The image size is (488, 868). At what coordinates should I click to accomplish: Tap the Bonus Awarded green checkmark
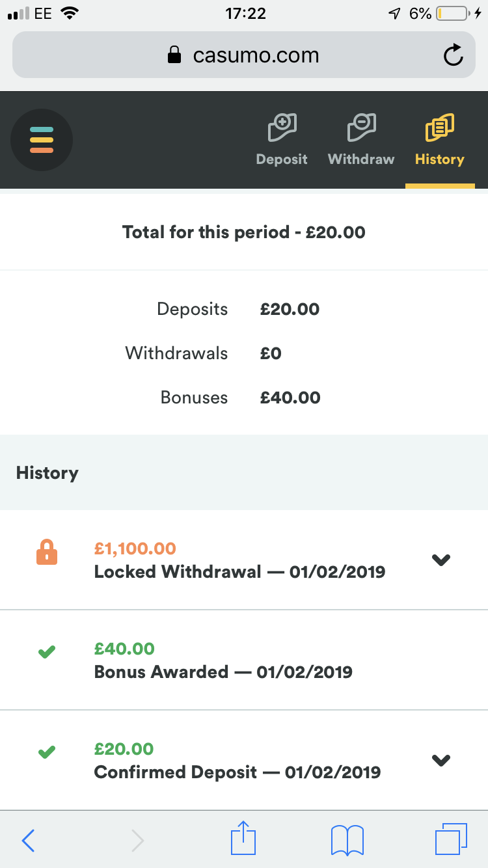[47, 652]
